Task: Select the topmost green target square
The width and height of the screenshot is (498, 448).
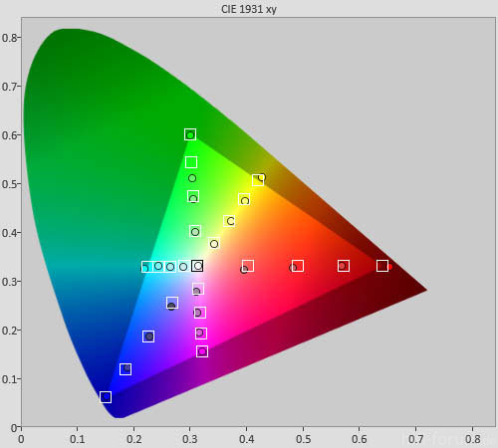Action: point(190,134)
